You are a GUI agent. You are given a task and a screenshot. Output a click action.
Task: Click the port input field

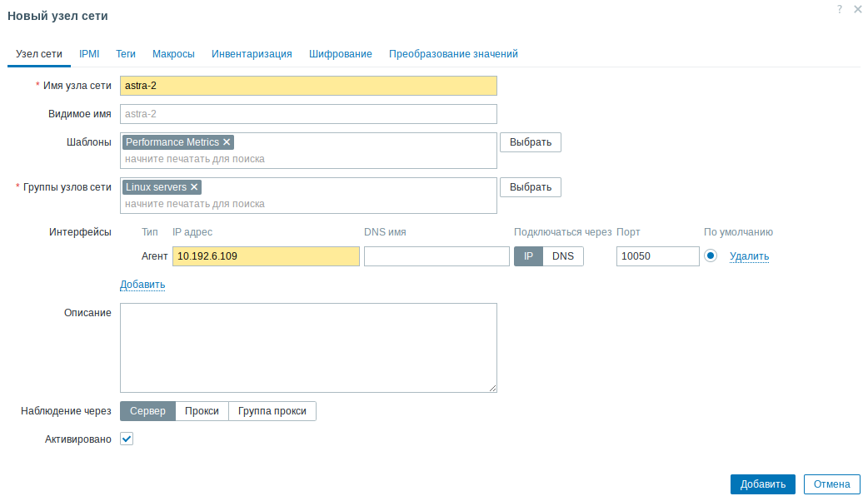click(657, 256)
